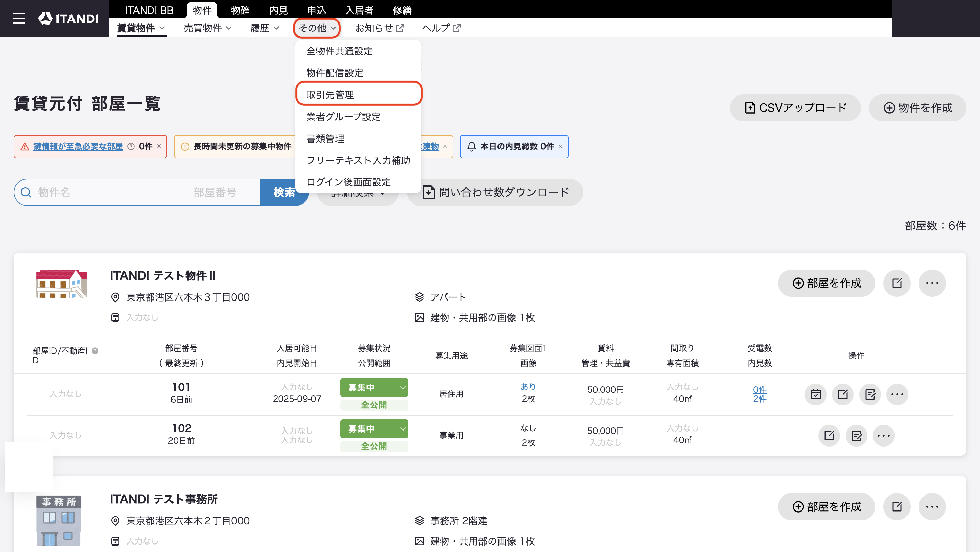Change 募集中 status for room 101
This screenshot has height=552, width=980.
(374, 388)
